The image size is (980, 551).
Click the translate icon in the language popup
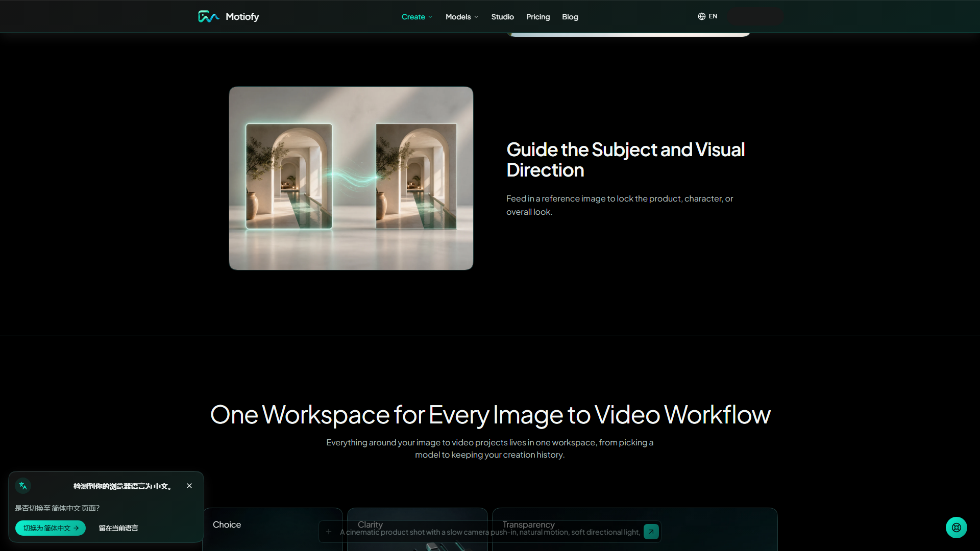[x=23, y=486]
